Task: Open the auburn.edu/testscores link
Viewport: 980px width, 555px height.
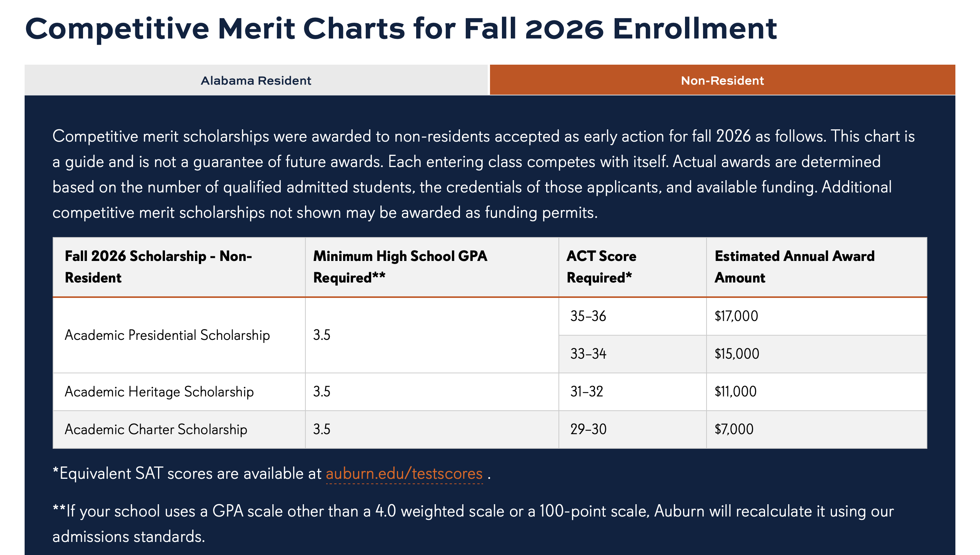Action: 404,473
